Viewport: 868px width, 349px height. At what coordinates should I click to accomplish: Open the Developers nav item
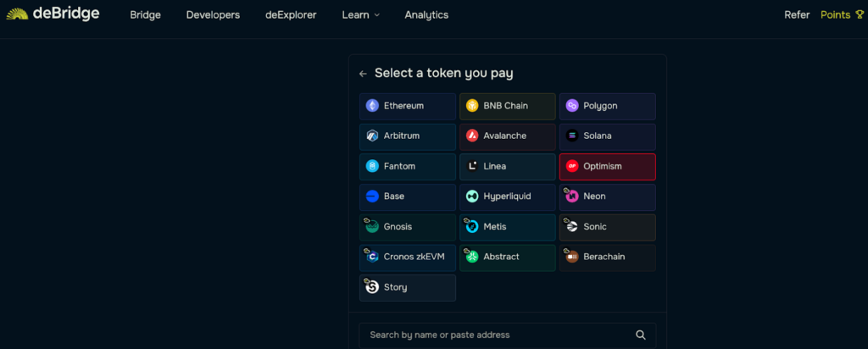[x=213, y=15]
